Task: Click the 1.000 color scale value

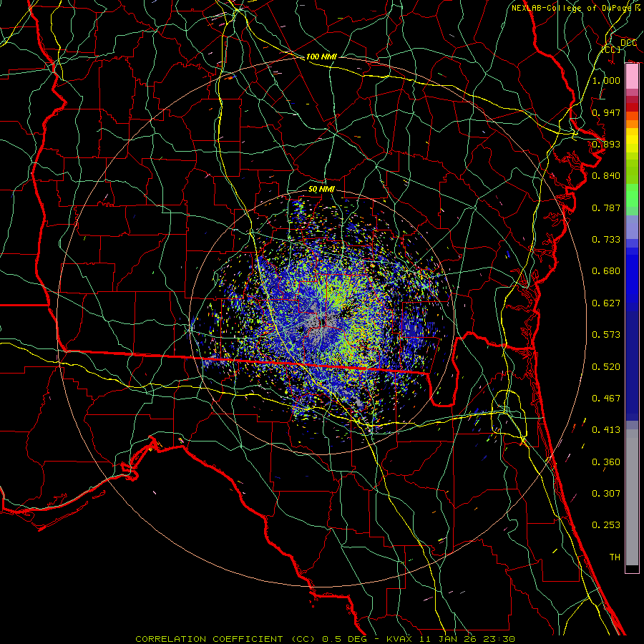Action: click(x=606, y=80)
